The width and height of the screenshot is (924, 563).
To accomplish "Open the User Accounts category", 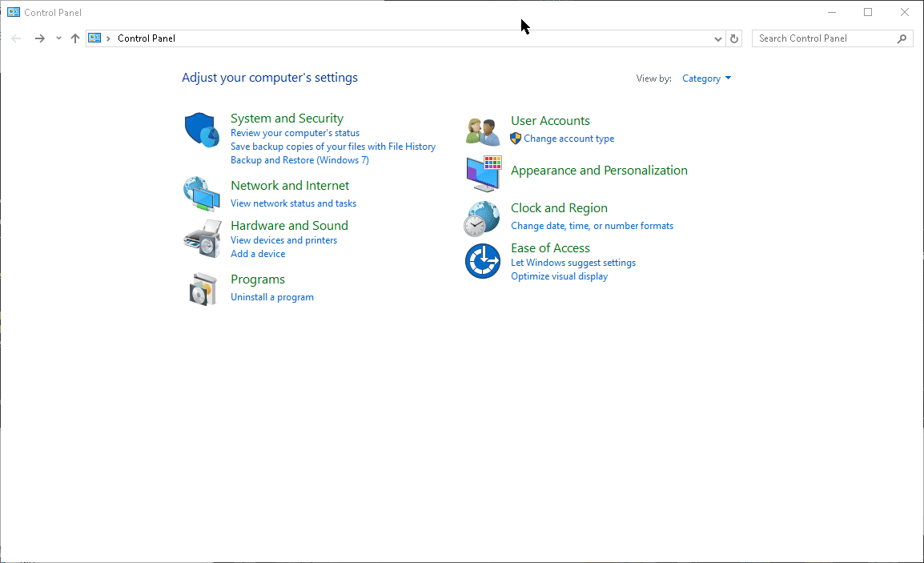I will (x=550, y=120).
